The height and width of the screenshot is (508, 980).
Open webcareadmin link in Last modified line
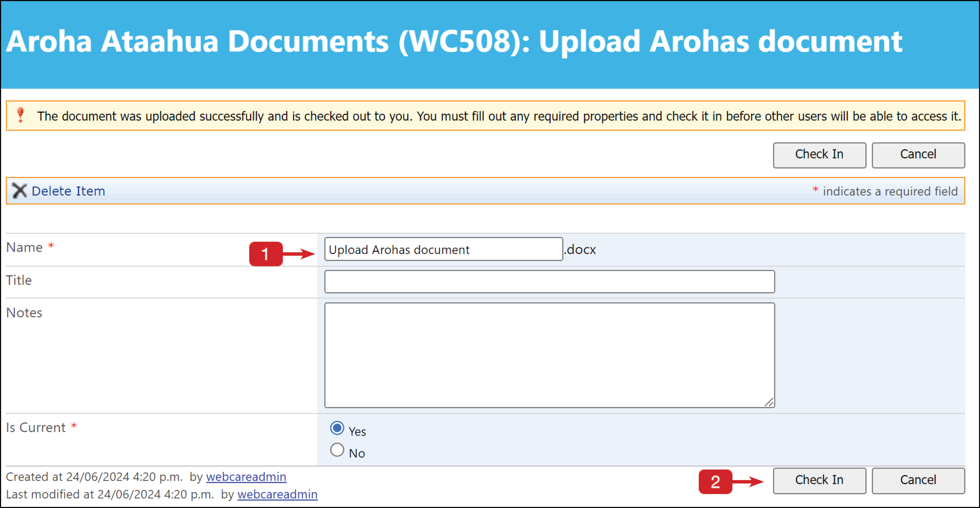[277, 494]
